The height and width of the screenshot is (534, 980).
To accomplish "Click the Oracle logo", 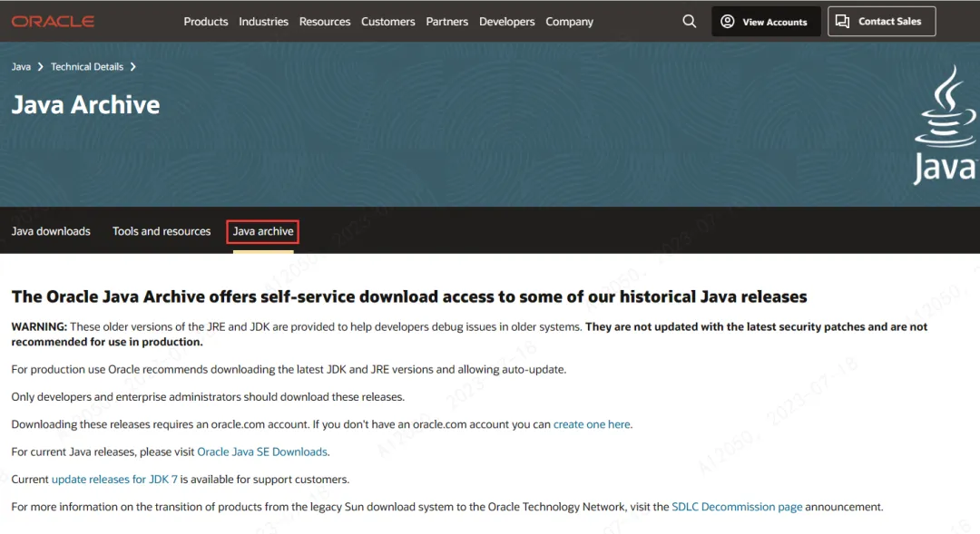I will click(x=54, y=21).
